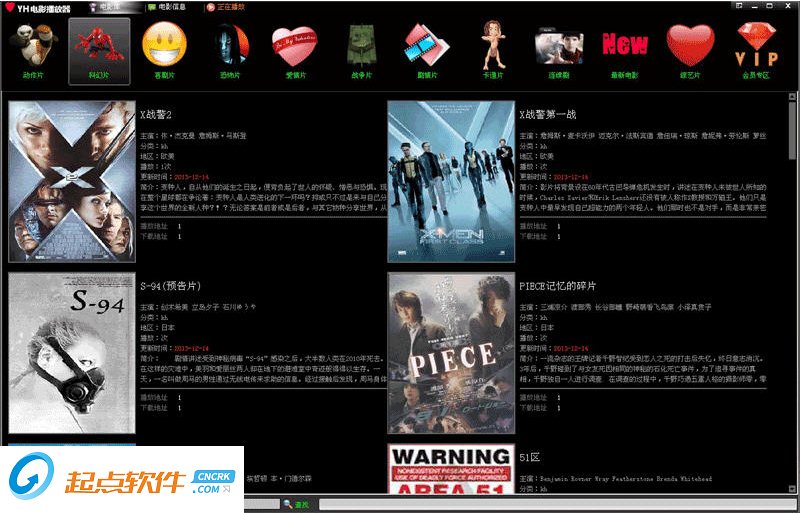Click the bottom progress bar track
Screen dimensions: 801x513
click(x=557, y=504)
